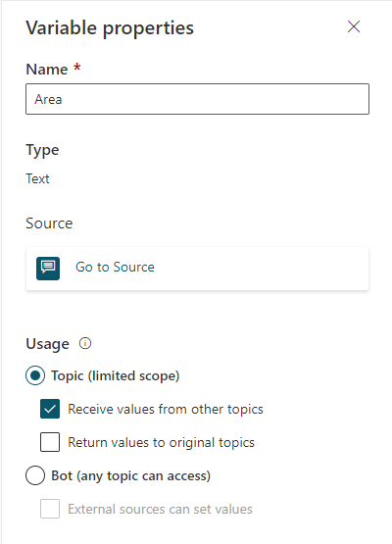Check the Return values to original topics box
The image size is (392, 544).
point(50,442)
